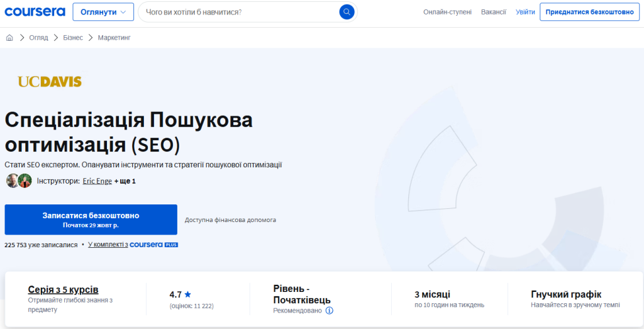Go to Бізнес breadcrumb
Image resolution: width=644 pixels, height=329 pixels.
(73, 38)
